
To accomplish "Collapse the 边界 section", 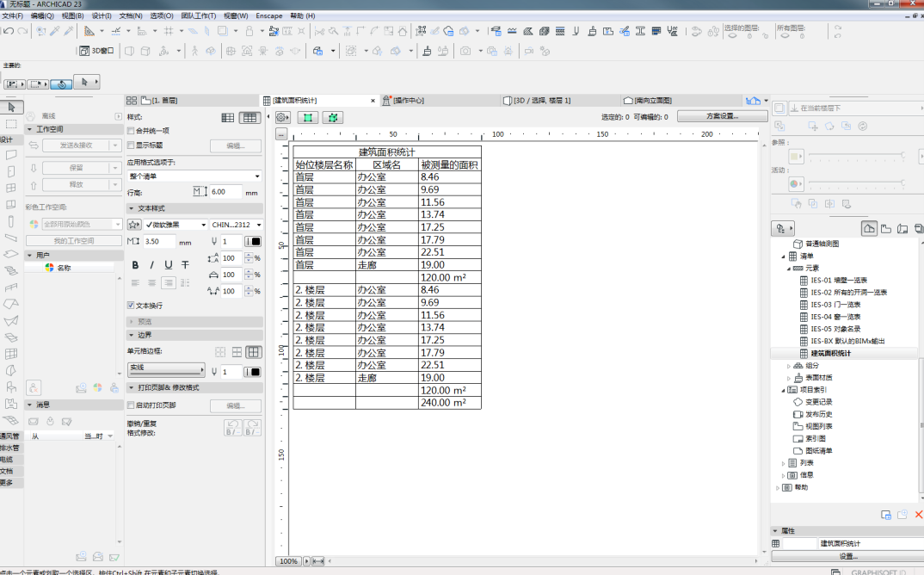I will [131, 335].
